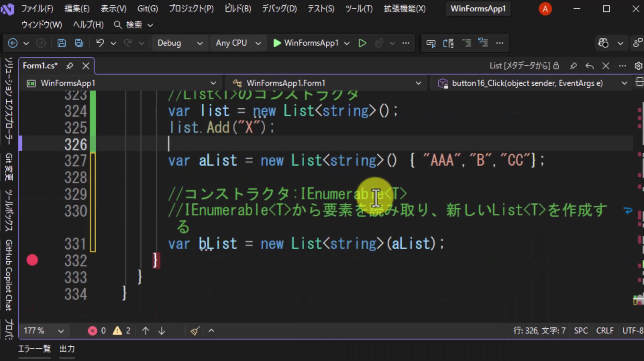The image size is (644, 361).
Task: Open editor settings gear icon
Action: 638,66
